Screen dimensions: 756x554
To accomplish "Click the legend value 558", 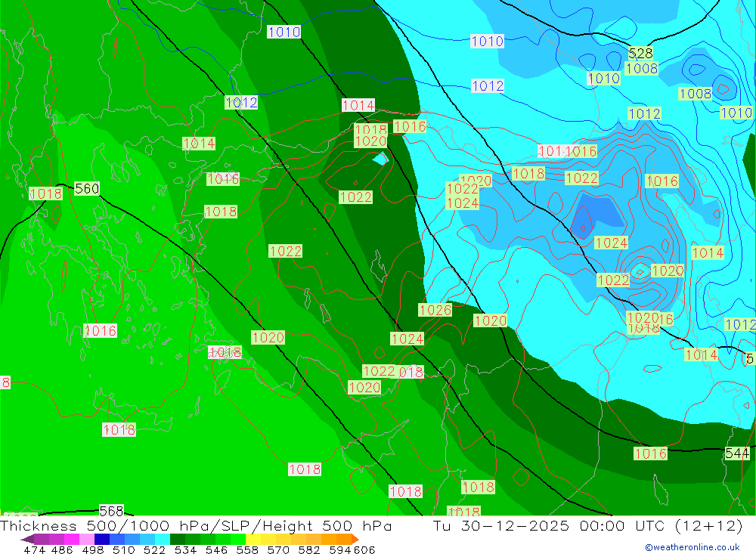I will [x=247, y=549].
